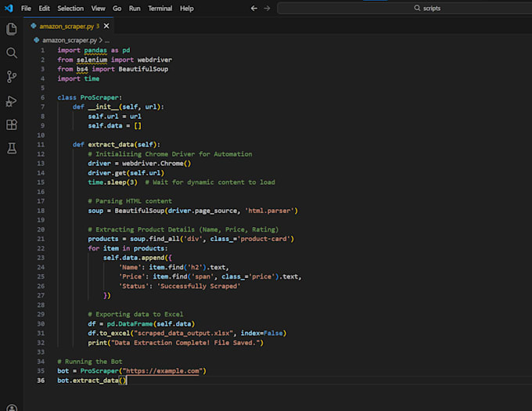Open the File menu
The height and width of the screenshot is (411, 532).
point(26,9)
